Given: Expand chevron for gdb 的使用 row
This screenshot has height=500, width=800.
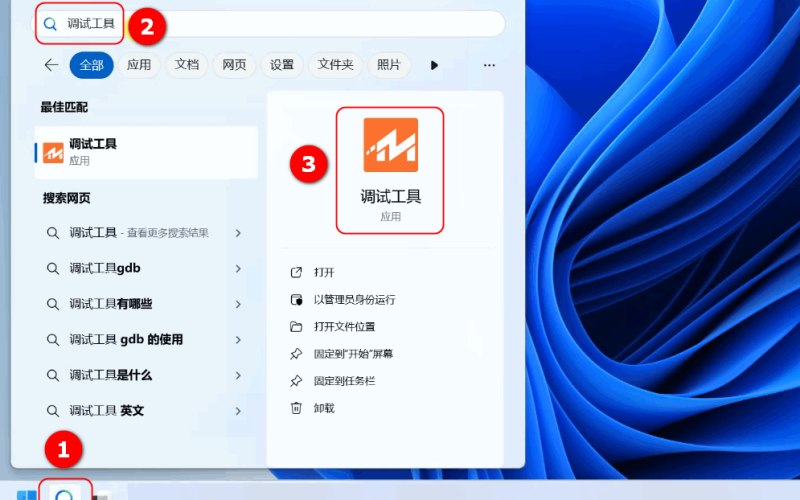Looking at the screenshot, I should click(x=238, y=340).
